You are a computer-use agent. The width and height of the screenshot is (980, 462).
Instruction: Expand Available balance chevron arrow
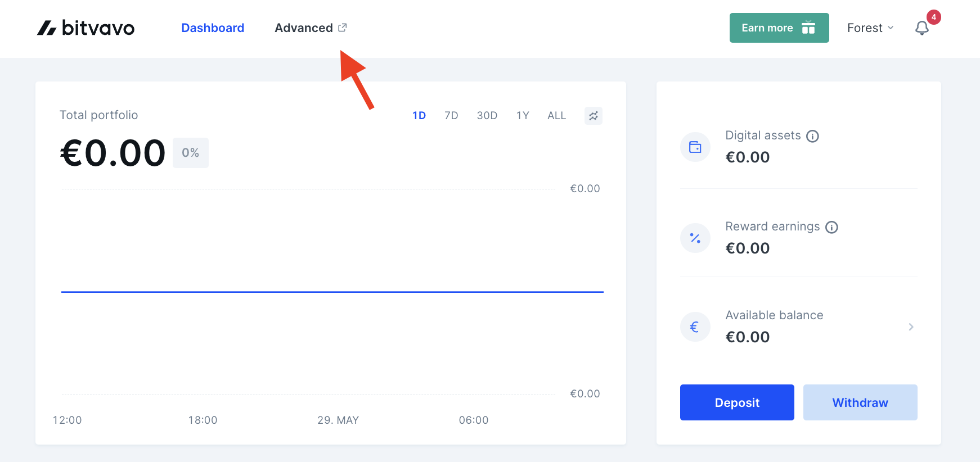tap(911, 327)
